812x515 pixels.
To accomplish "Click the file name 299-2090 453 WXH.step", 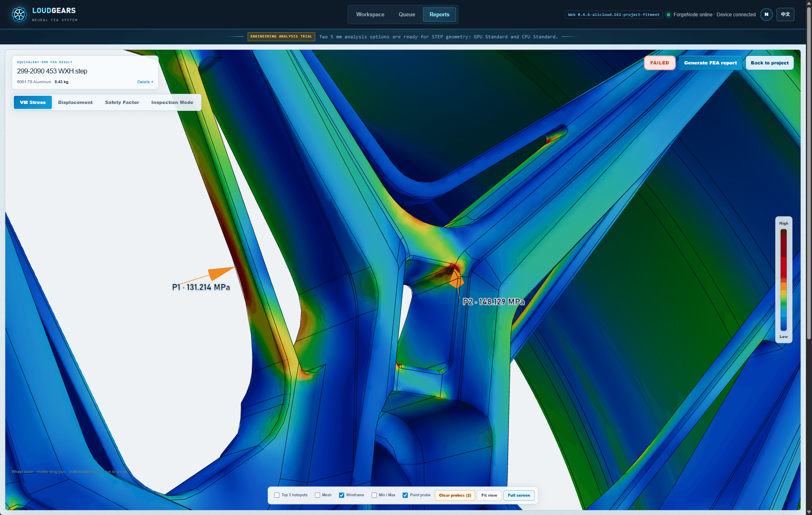I will click(x=52, y=71).
